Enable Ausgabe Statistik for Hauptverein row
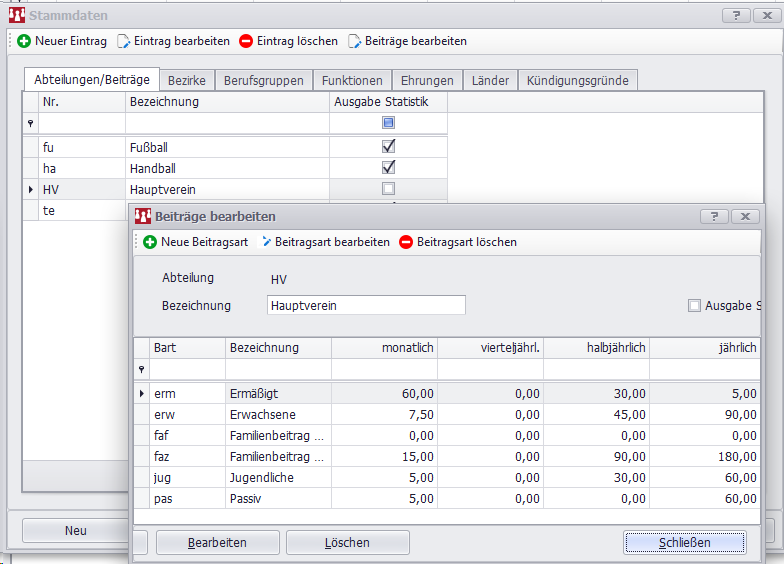The width and height of the screenshot is (784, 564). pos(389,188)
